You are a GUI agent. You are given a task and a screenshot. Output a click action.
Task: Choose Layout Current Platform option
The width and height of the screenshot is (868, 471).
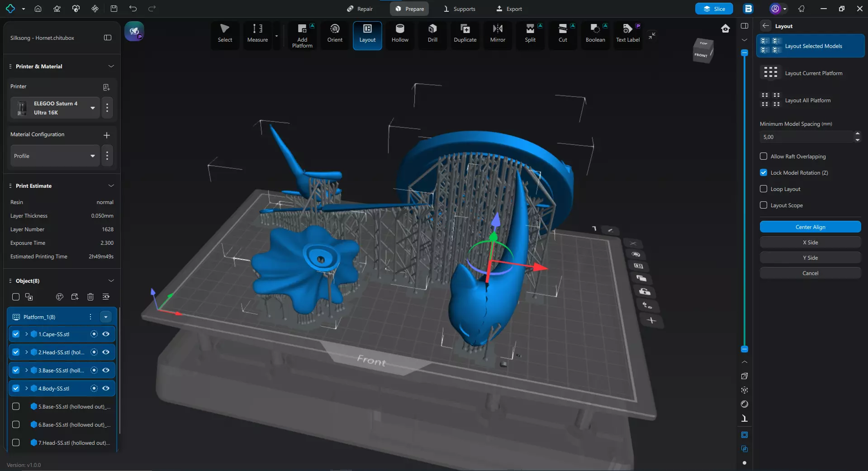click(810, 73)
